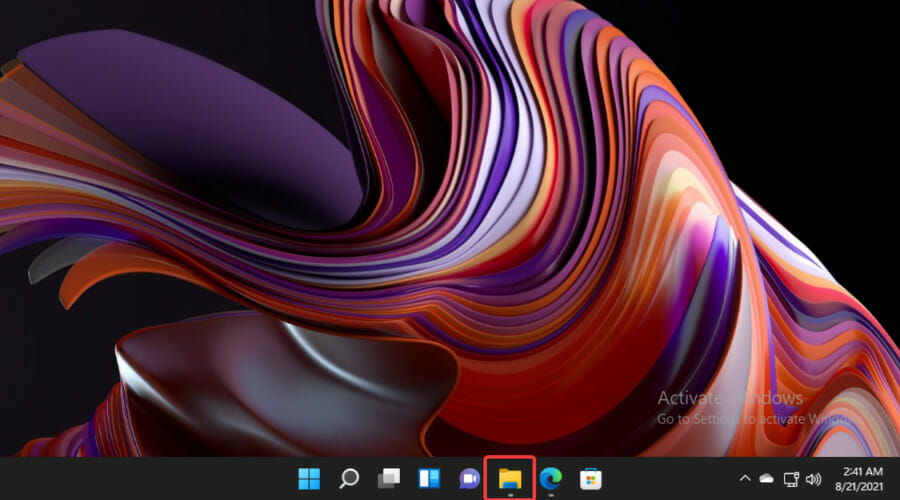Open the Windows Start menu

coord(308,479)
